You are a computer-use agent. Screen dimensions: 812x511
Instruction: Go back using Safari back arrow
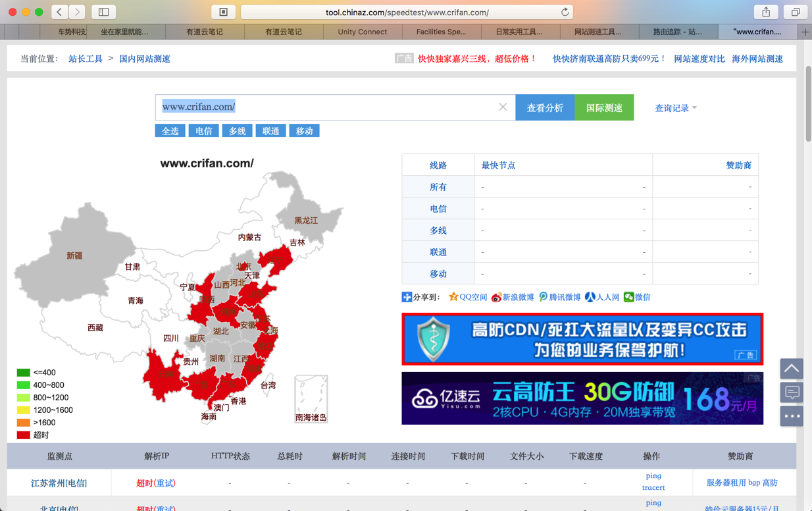(x=60, y=12)
